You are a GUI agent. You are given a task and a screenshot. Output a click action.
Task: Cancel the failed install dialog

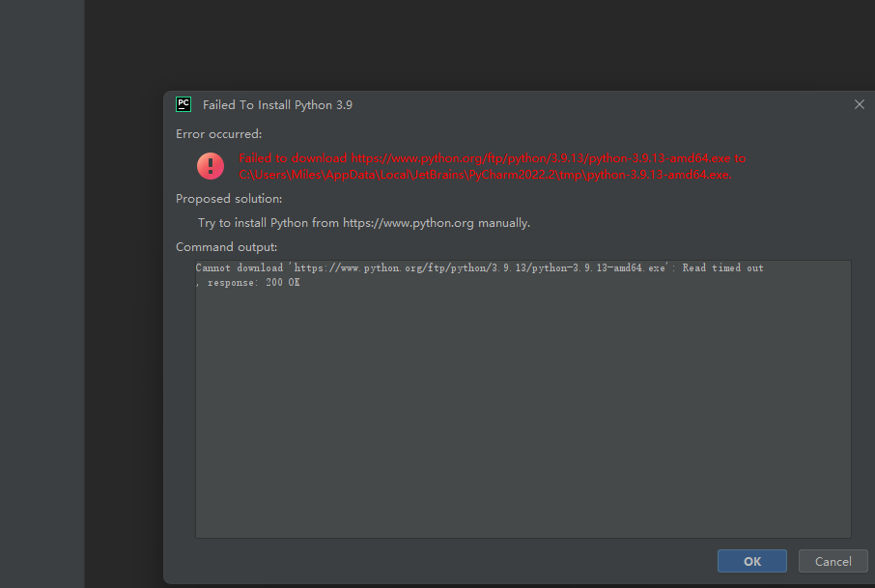click(x=833, y=561)
